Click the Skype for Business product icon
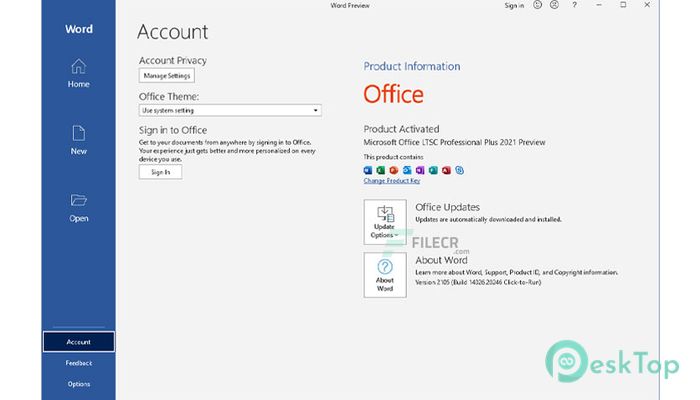This screenshot has height=400, width=700. click(459, 170)
